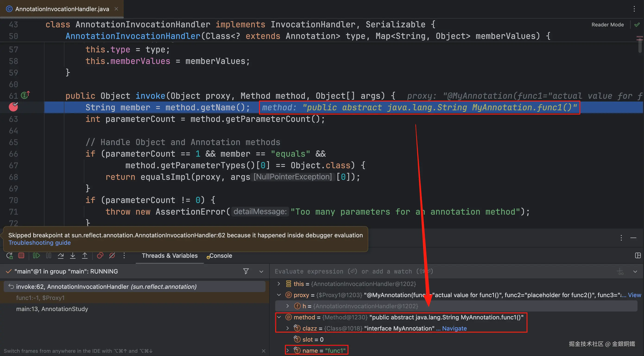Select the func1:-1, $Proxy1 stack frame

[135, 298]
